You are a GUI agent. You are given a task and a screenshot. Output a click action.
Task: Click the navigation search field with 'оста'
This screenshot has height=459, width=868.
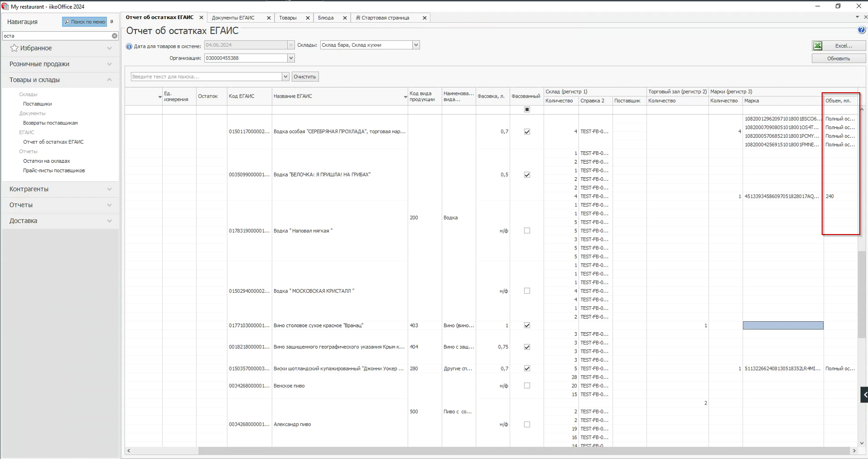click(57, 36)
